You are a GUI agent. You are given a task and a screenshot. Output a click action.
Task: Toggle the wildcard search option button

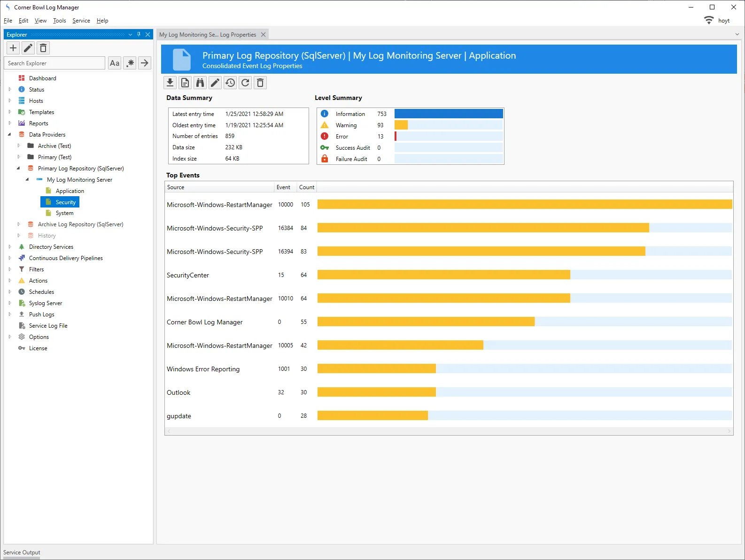(130, 63)
